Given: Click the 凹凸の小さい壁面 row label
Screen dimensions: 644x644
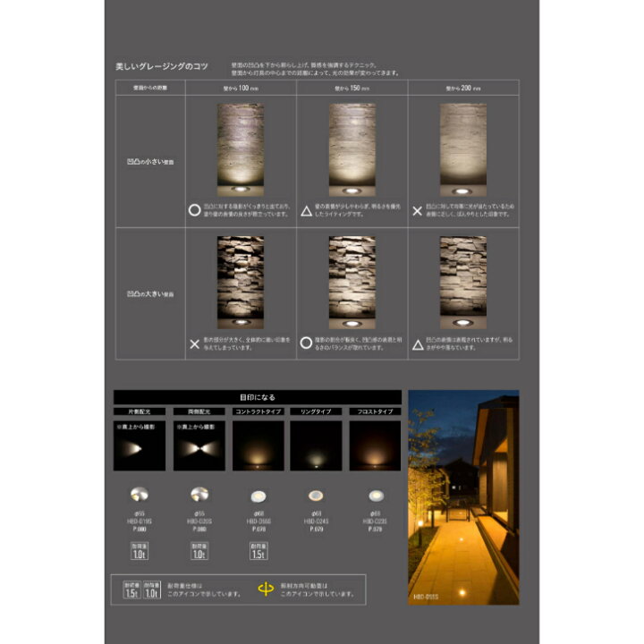Looking at the screenshot, I should tap(150, 161).
